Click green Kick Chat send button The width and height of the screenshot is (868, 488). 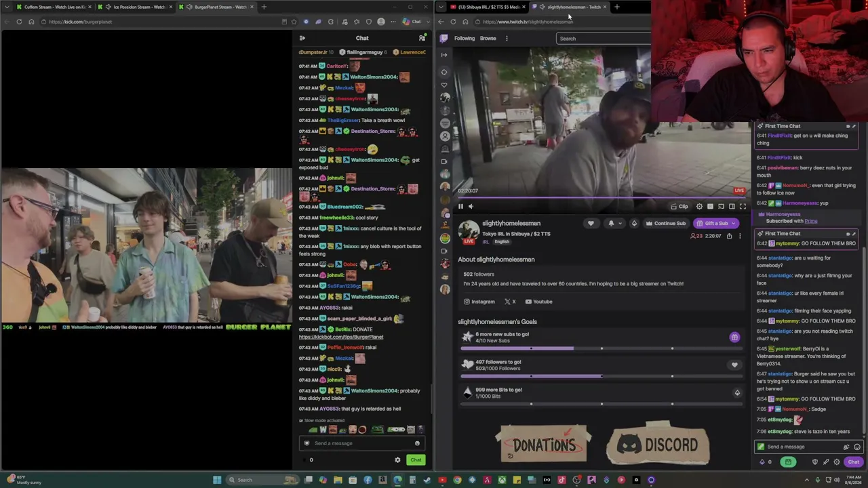pyautogui.click(x=416, y=460)
